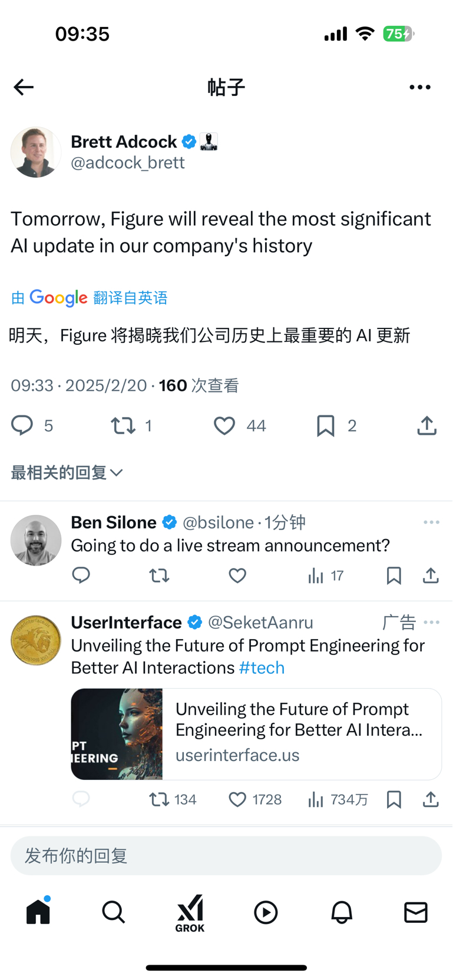453x980 pixels.
Task: Like Brett Adcock's post with the heart
Action: (224, 425)
